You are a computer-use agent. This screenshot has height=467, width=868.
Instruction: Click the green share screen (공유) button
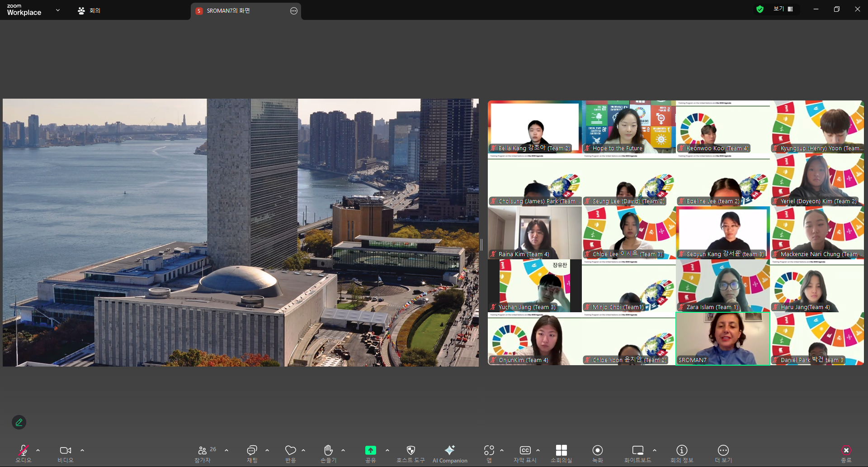370,450
